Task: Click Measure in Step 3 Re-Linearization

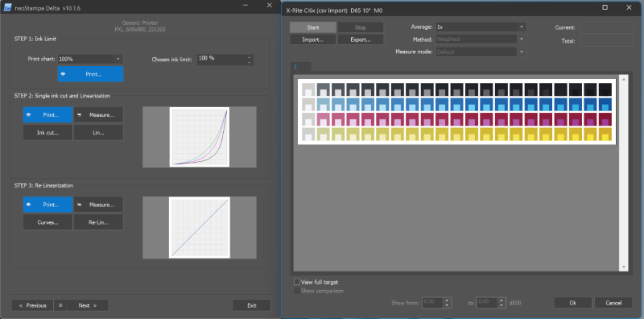Action: [x=98, y=205]
